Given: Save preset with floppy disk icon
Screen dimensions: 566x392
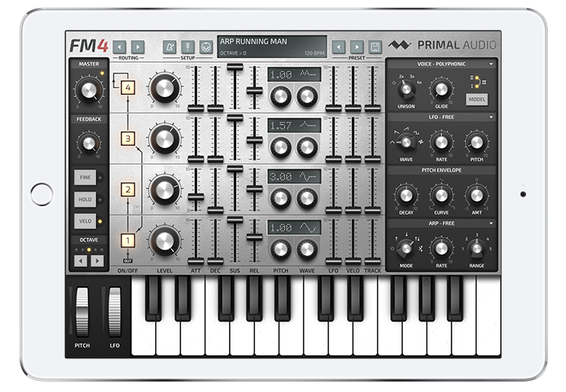Looking at the screenshot, I should tap(376, 47).
